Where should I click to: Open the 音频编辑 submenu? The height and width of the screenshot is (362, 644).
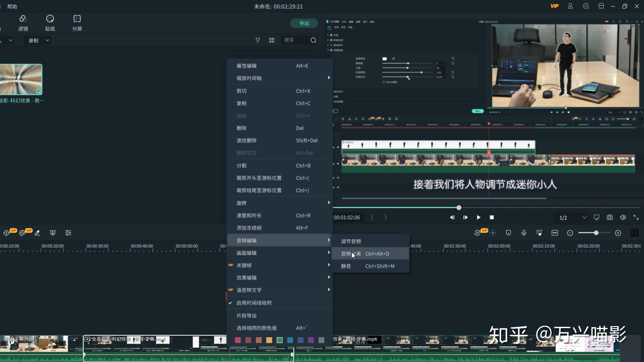(x=280, y=240)
